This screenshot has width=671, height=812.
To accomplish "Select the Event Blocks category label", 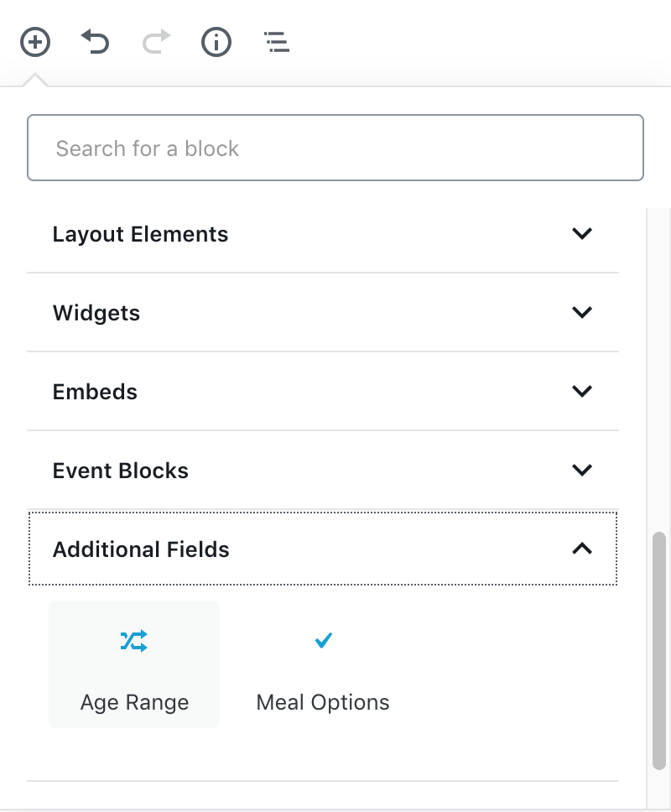I will point(121,471).
